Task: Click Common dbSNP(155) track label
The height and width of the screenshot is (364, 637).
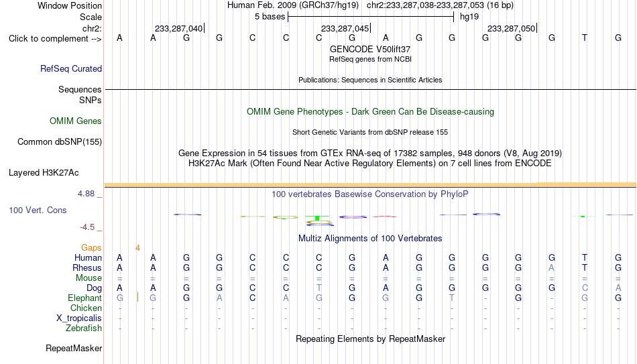Action: point(60,142)
